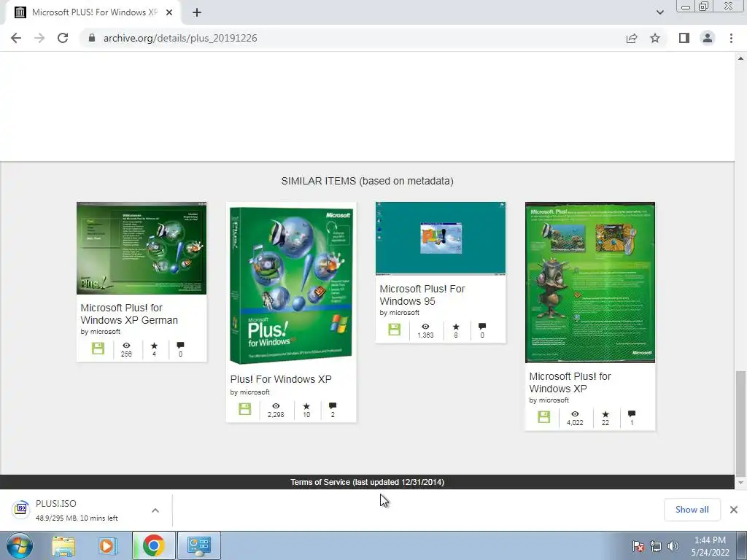Image resolution: width=747 pixels, height=560 pixels.
Task: Open Windows Media Player from taskbar
Action: [107, 545]
